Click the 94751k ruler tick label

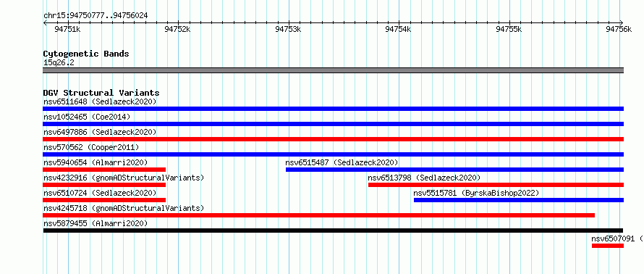point(67,29)
